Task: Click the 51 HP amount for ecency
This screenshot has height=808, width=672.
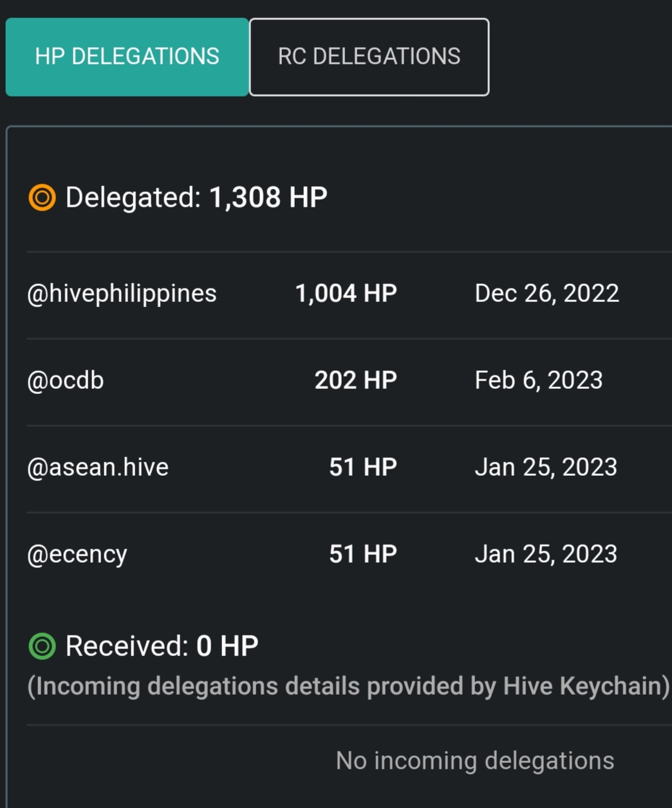Action: pos(363,554)
